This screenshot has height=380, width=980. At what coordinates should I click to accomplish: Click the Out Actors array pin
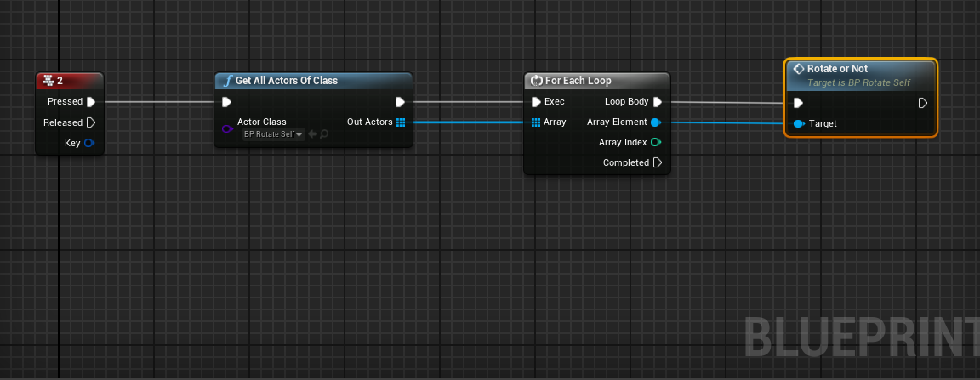coord(401,122)
